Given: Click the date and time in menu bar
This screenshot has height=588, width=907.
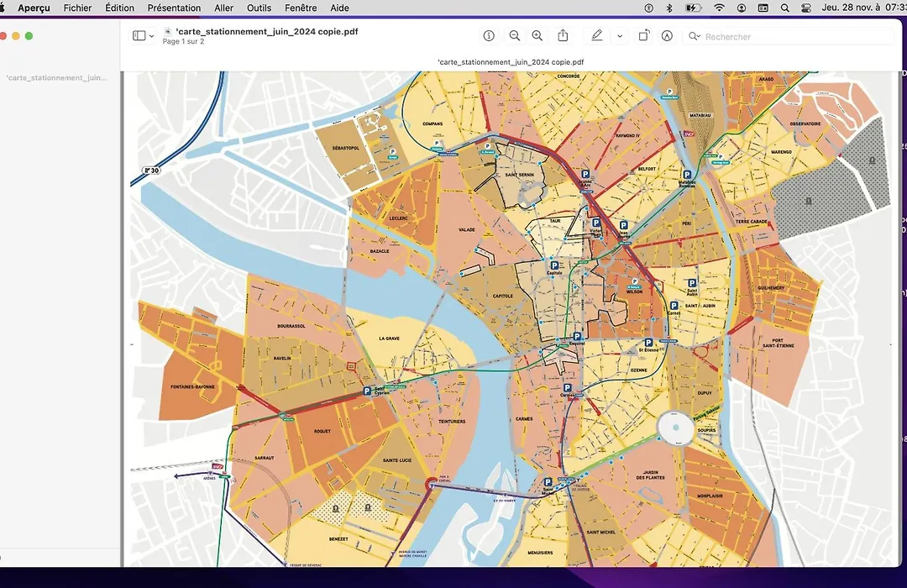Looking at the screenshot, I should click(863, 8).
